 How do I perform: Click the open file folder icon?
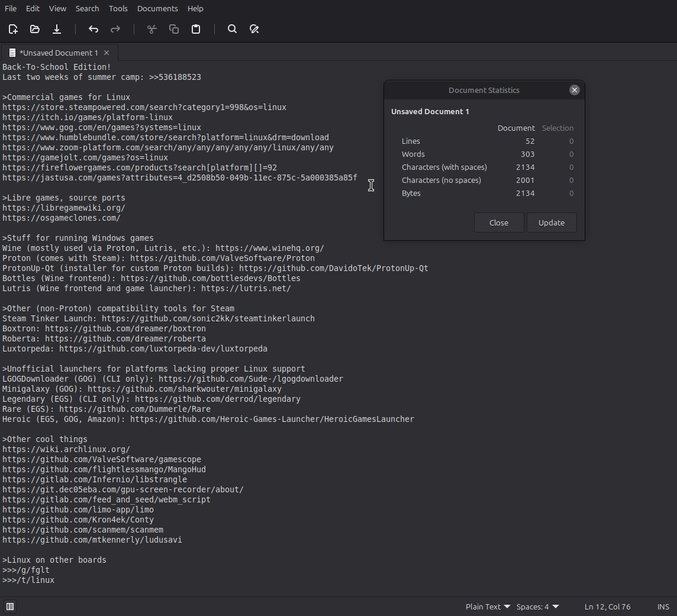[35, 29]
